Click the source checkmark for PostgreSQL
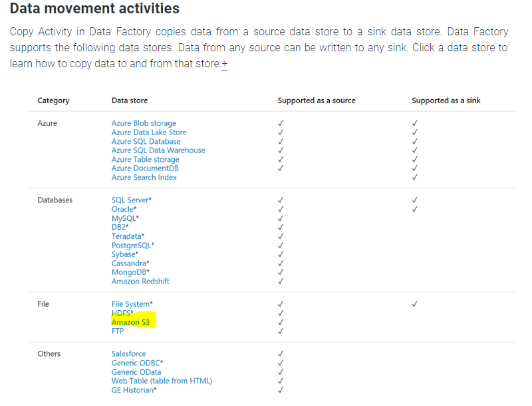The width and height of the screenshot is (532, 406). coord(281,245)
